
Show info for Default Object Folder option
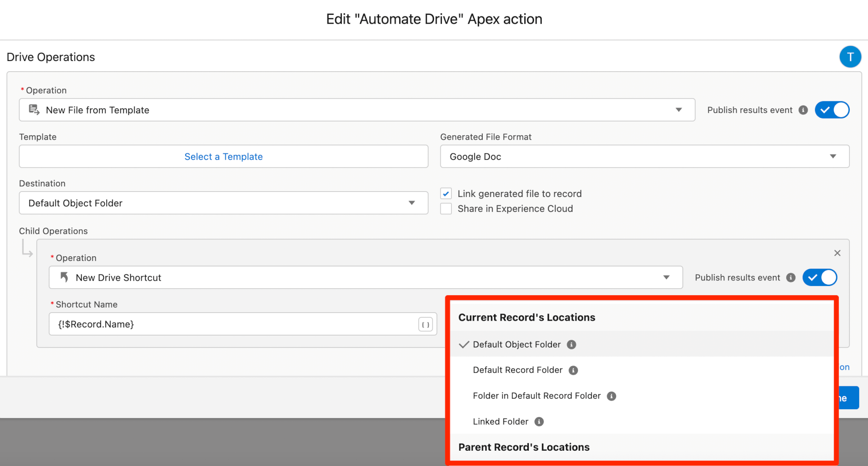point(572,344)
